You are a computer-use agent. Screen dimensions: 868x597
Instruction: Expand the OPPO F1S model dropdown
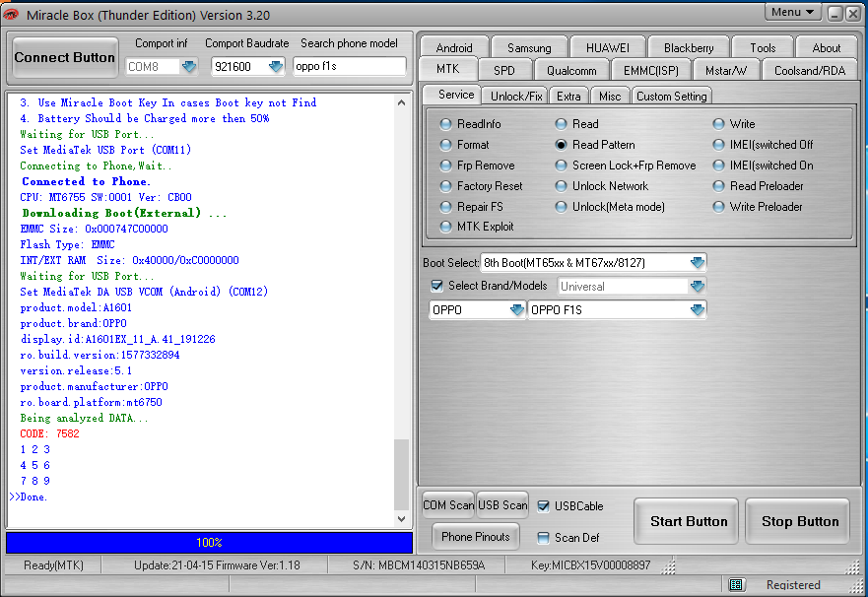698,310
